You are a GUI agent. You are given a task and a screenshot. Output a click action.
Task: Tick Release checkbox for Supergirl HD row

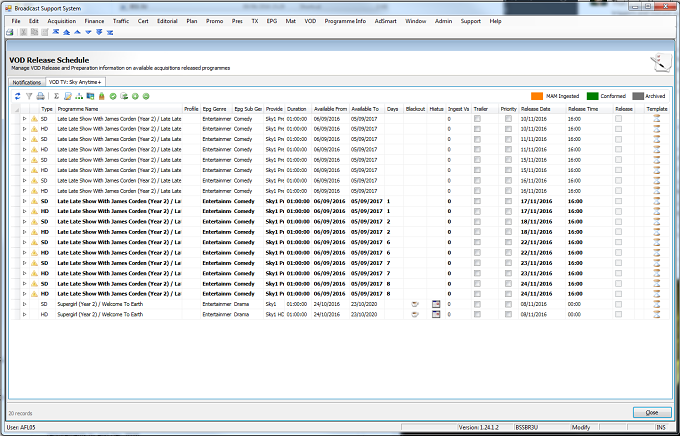point(618,314)
